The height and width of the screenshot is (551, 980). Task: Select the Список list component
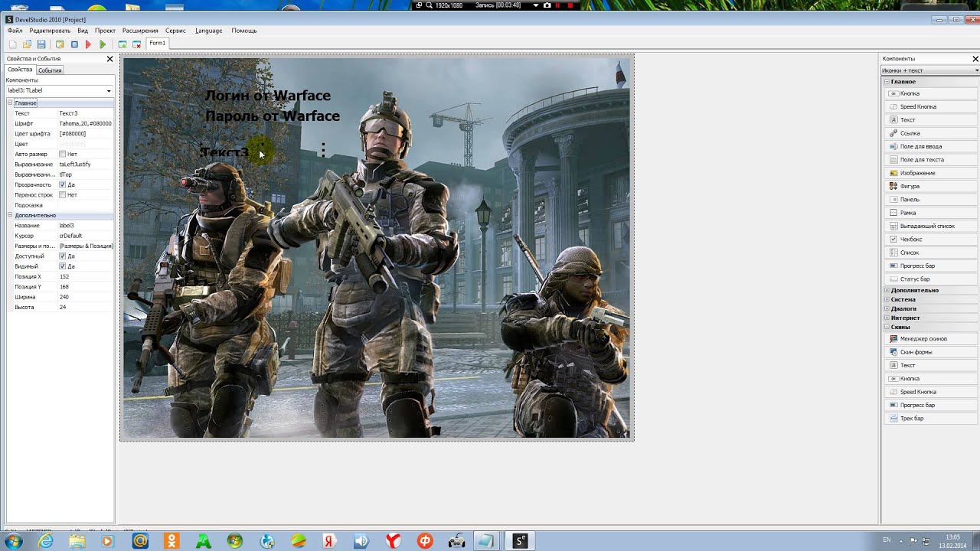click(930, 253)
